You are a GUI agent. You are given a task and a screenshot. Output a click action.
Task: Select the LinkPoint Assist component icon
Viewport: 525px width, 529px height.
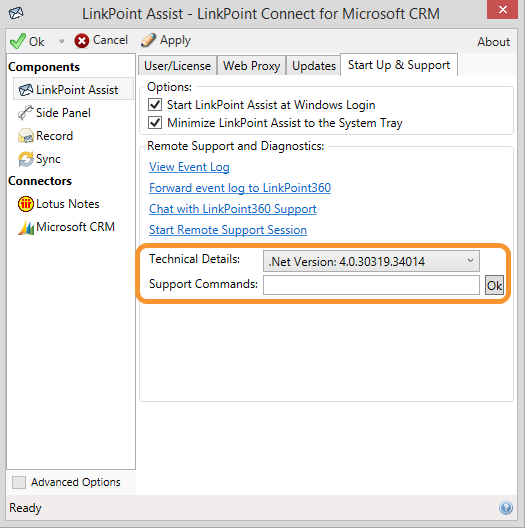26,90
